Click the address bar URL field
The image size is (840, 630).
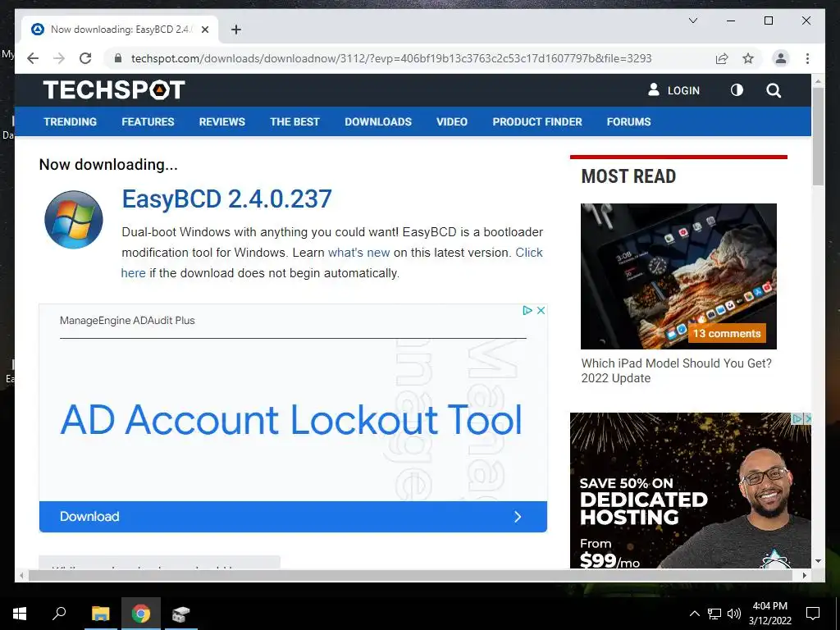[391, 58]
